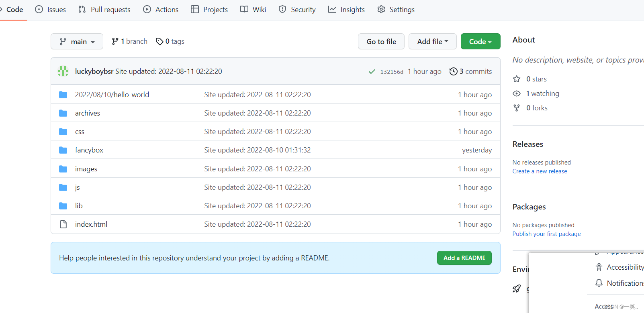
Task: Open the fancybox folder
Action: pyautogui.click(x=89, y=150)
